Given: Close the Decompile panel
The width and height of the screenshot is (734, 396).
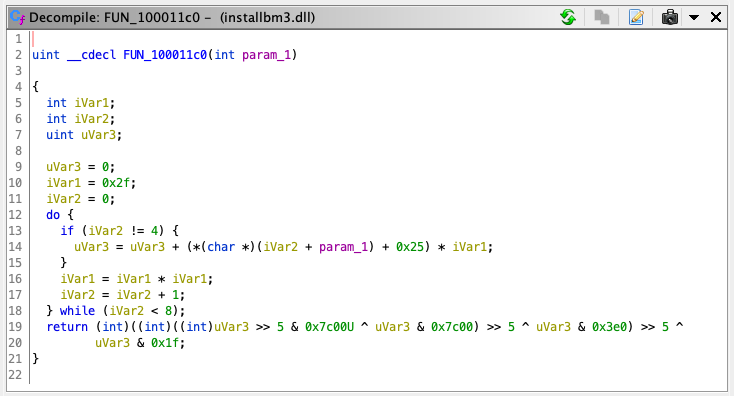Looking at the screenshot, I should [716, 17].
